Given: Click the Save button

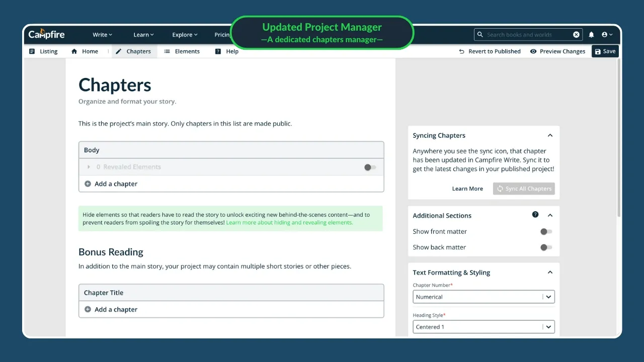Looking at the screenshot, I should [605, 51].
